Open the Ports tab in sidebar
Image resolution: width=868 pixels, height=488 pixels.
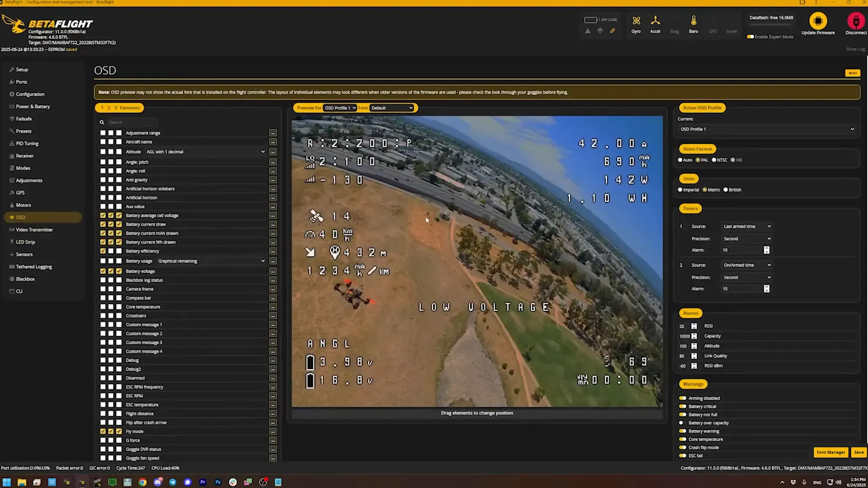tap(21, 82)
